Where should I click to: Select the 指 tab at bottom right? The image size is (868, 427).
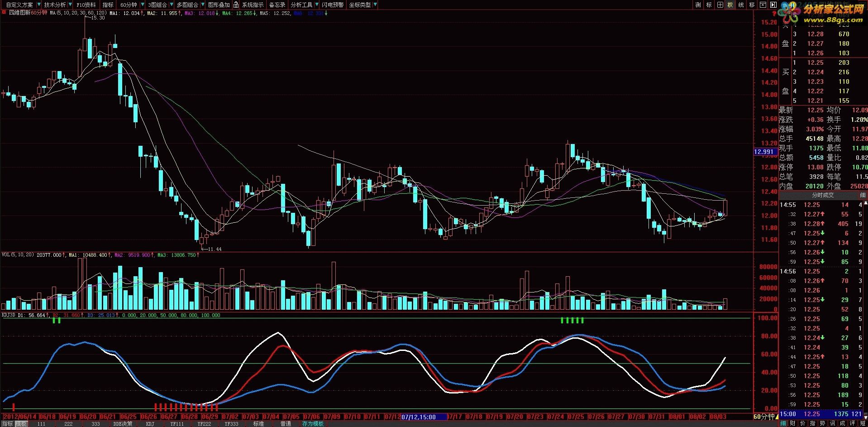click(813, 423)
